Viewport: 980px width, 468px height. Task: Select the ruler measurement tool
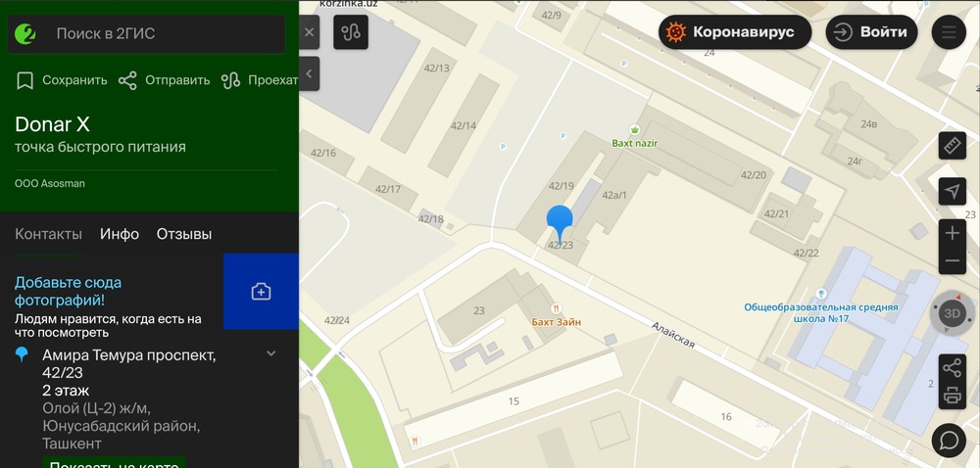(x=952, y=146)
